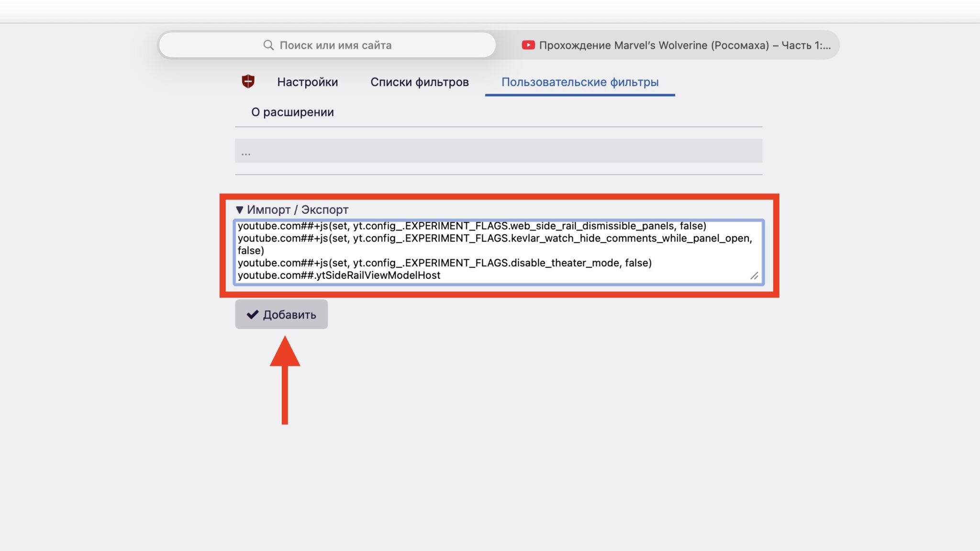Click the magnifier icon in address bar
This screenshot has width=980, height=551.
point(268,45)
